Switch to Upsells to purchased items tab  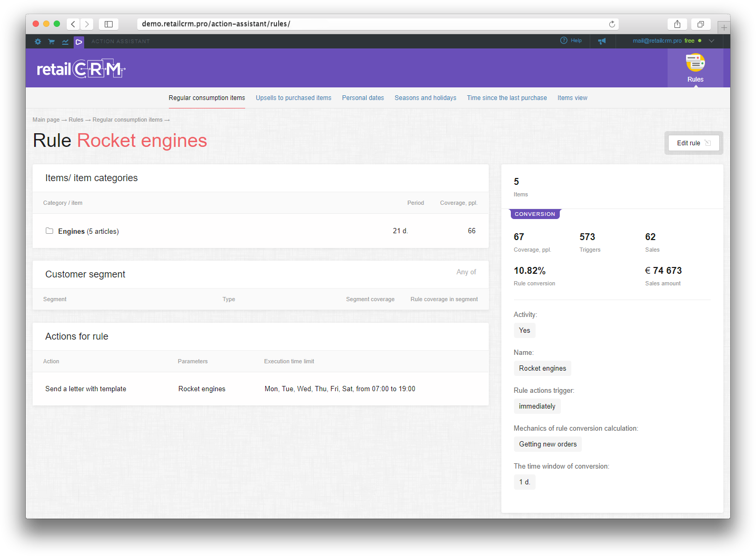294,98
